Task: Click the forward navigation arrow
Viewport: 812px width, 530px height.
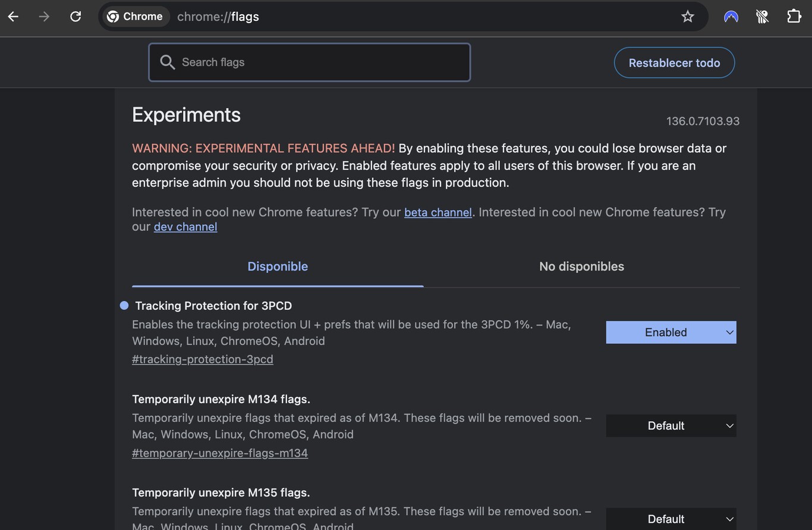Action: (44, 17)
